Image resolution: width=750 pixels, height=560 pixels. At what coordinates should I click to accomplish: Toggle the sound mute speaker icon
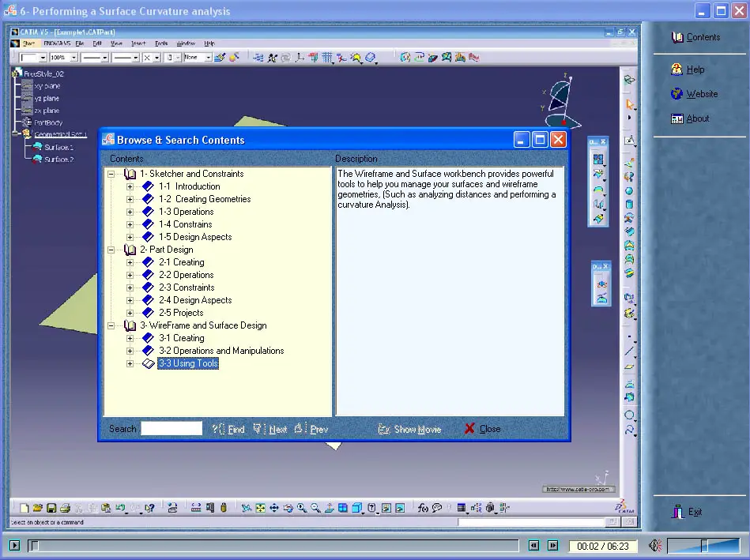click(x=655, y=545)
